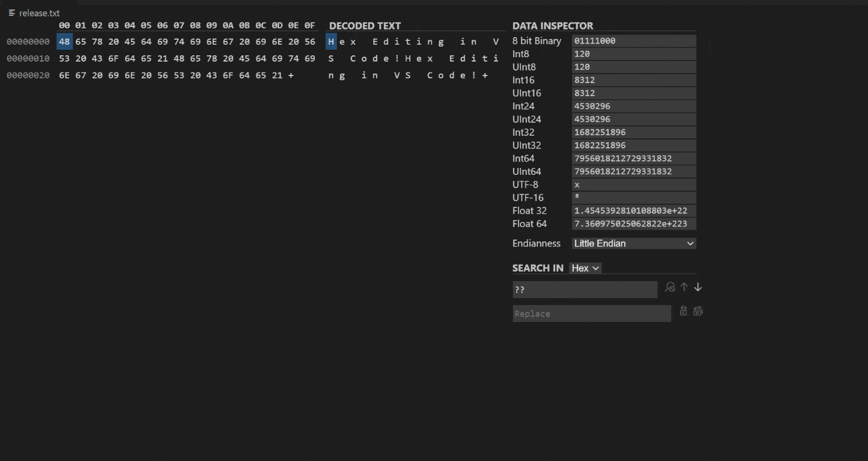Click the cancel search icon
The image size is (868, 461).
click(x=670, y=287)
